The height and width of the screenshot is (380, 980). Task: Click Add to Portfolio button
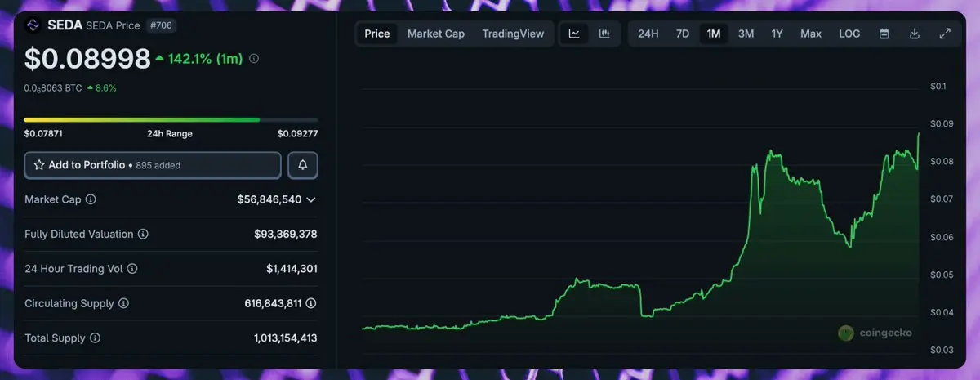[153, 165]
